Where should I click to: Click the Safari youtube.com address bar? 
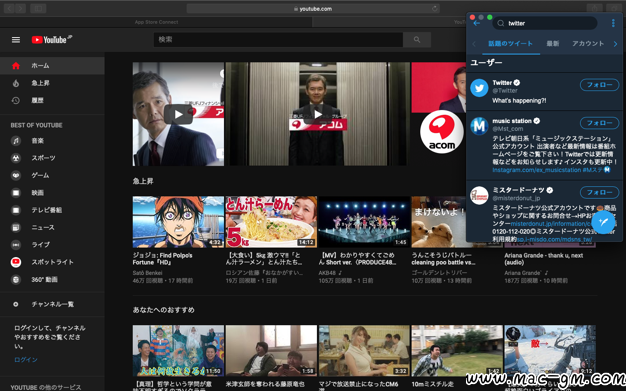click(x=313, y=8)
